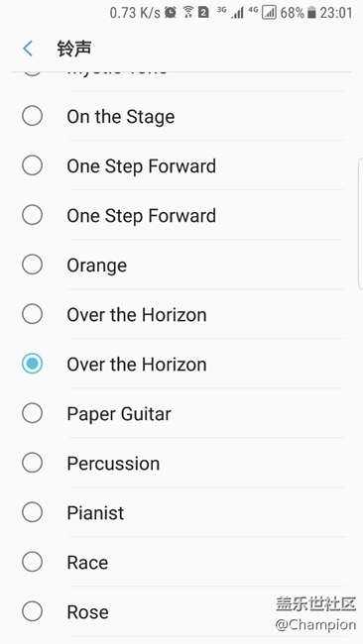The image size is (363, 644).
Task: Tap the selected Over the Horizon radio button
Action: (x=32, y=364)
